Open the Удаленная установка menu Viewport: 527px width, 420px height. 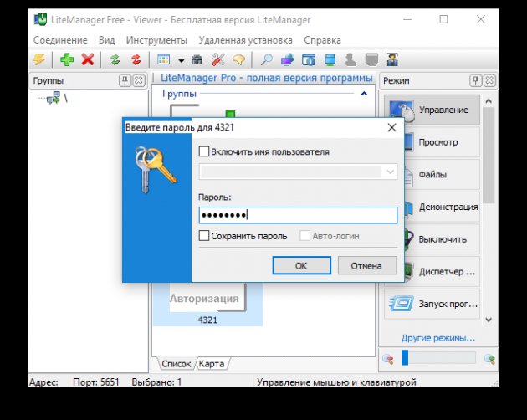click(245, 40)
